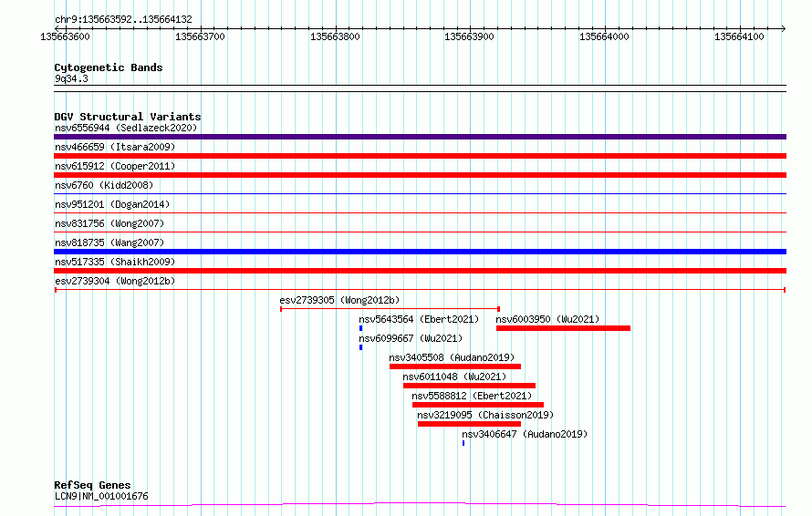
Task: Open the nsv615912 (Cooper2011) variant label
Action: tap(115, 166)
